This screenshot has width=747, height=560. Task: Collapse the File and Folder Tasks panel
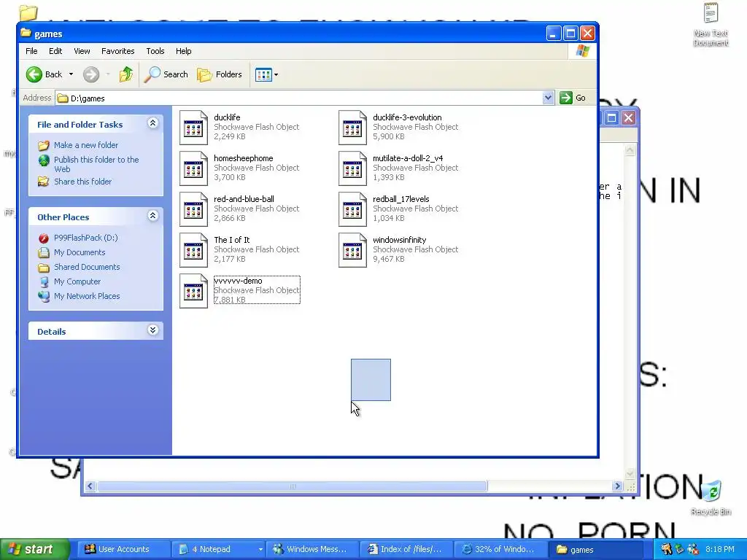coord(153,123)
